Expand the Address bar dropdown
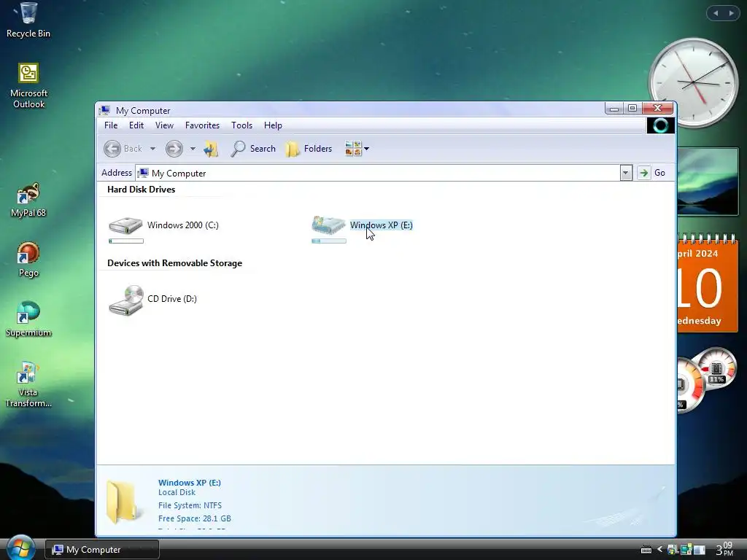The image size is (747, 560). click(x=626, y=173)
